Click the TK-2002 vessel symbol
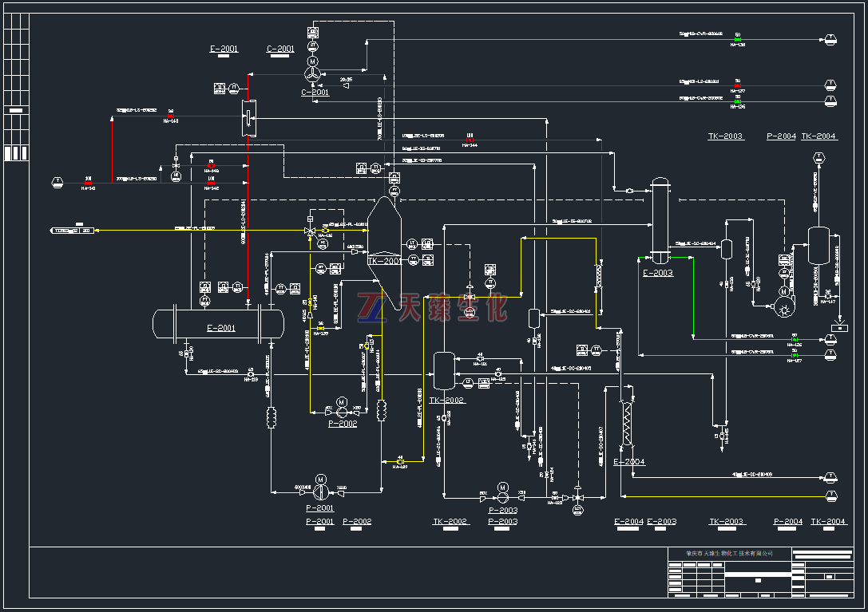 pyautogui.click(x=443, y=369)
